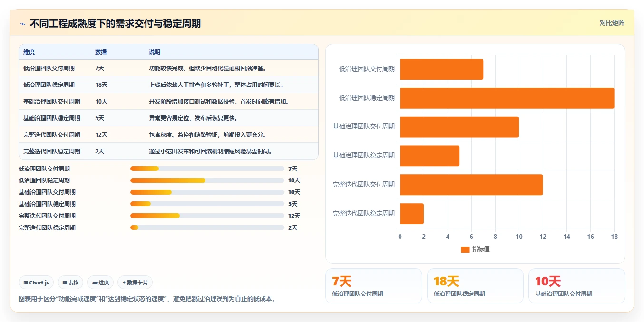Click the 维度 column header
Viewport: 644px width, 322px height.
[29, 52]
